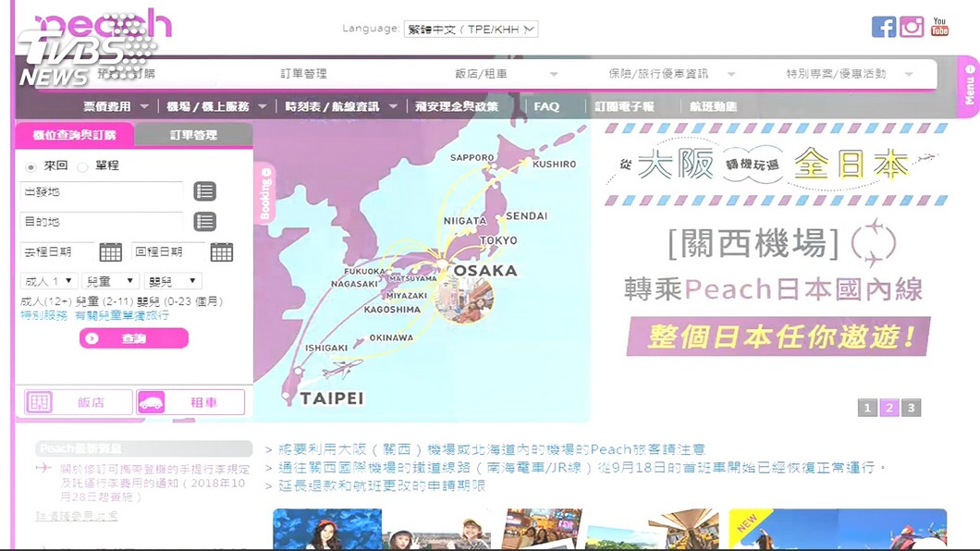Show banner slide 1
The width and height of the screenshot is (980, 551).
(867, 408)
